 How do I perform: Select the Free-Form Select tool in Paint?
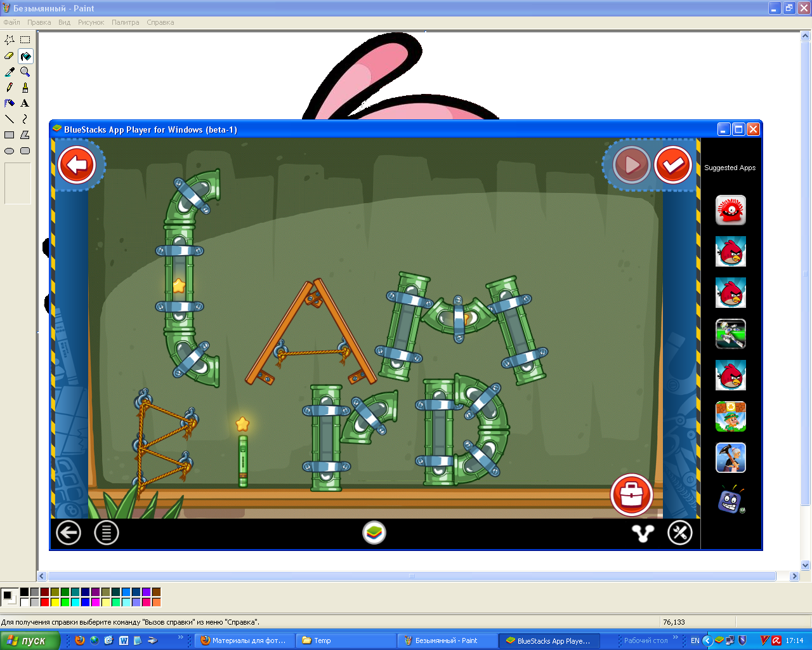10,40
